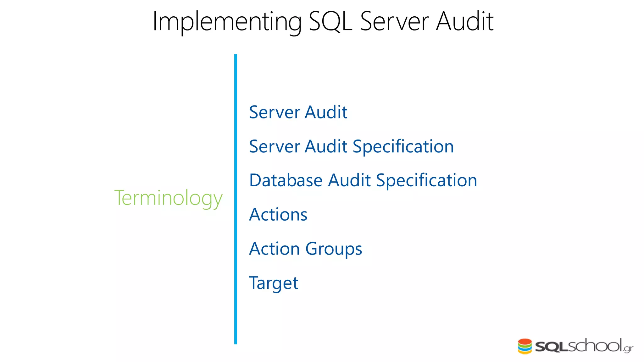
Task: Click 'Specification' in the Database Audit Specification line
Action: pyautogui.click(x=426, y=181)
